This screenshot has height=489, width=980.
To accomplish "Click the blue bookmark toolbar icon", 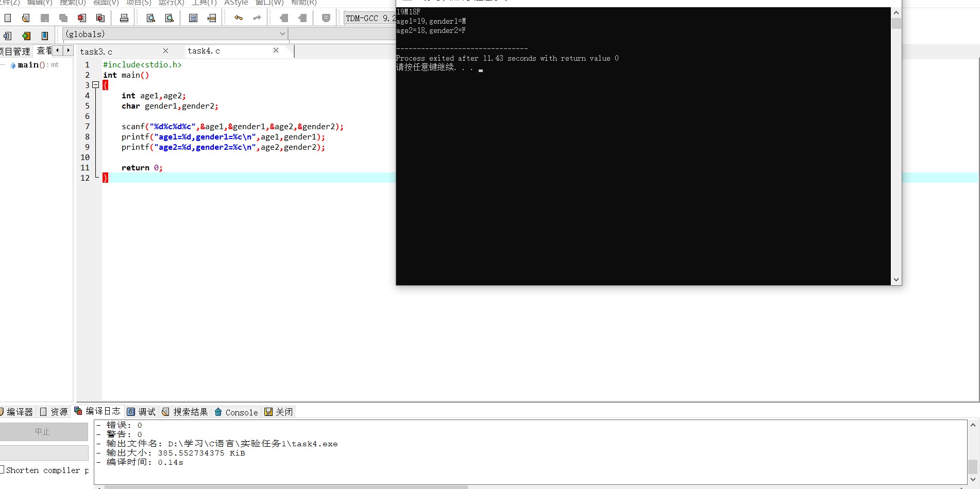I will (45, 36).
